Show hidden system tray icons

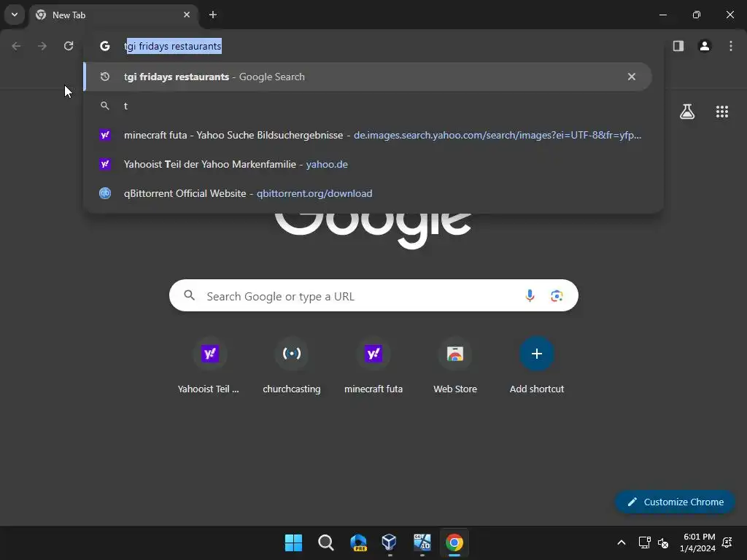click(622, 542)
